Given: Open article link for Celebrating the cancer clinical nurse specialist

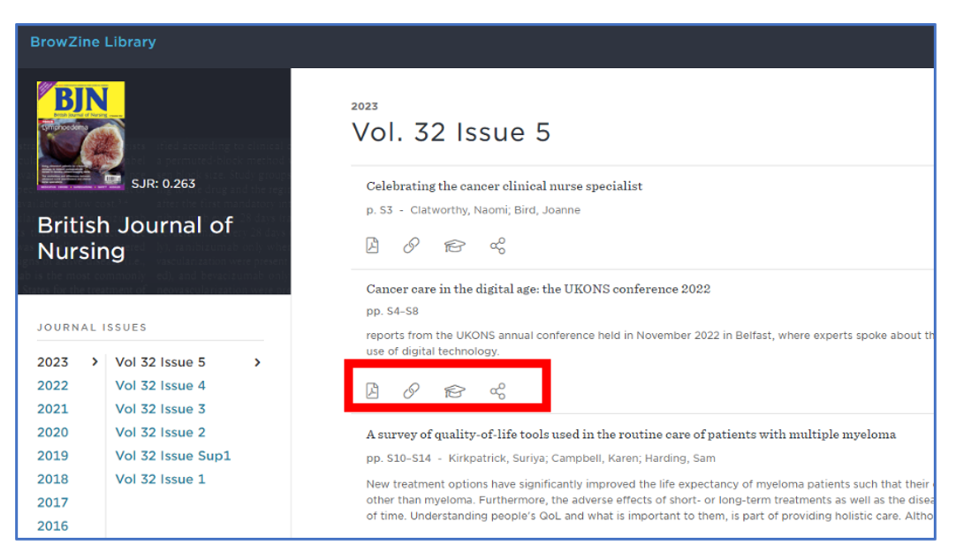Looking at the screenshot, I should tap(412, 246).
